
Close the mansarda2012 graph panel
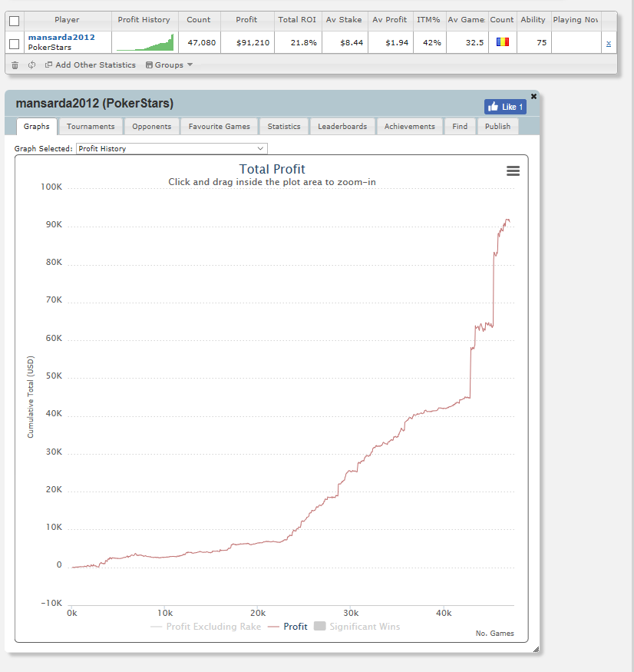533,97
